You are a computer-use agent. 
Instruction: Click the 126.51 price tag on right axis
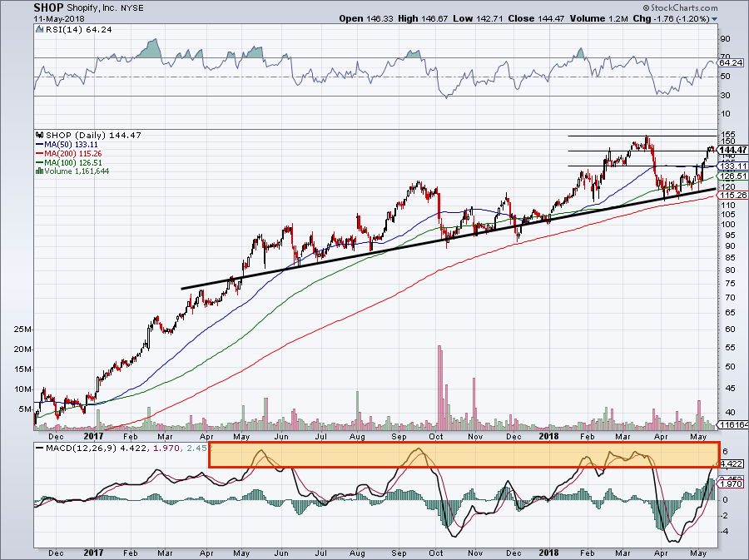click(733, 176)
